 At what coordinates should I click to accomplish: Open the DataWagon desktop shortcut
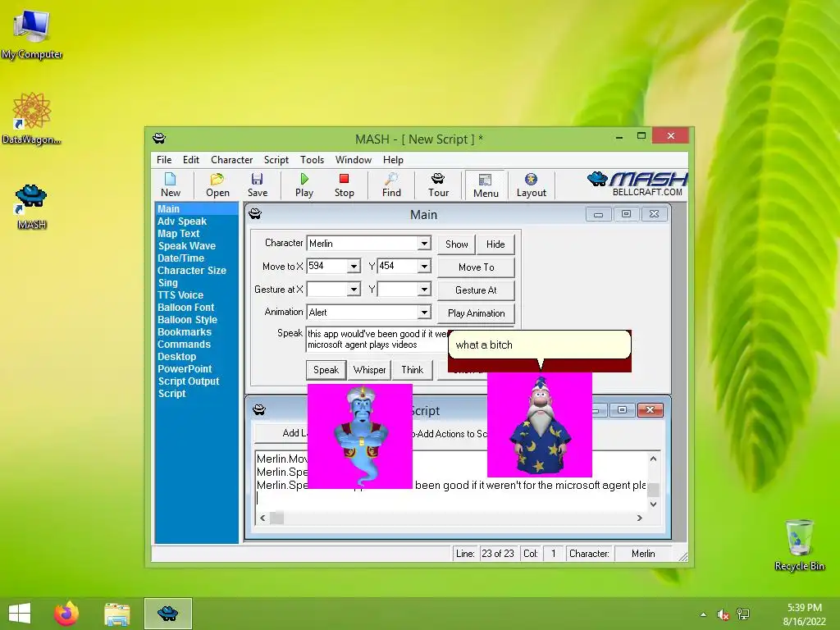point(32,119)
